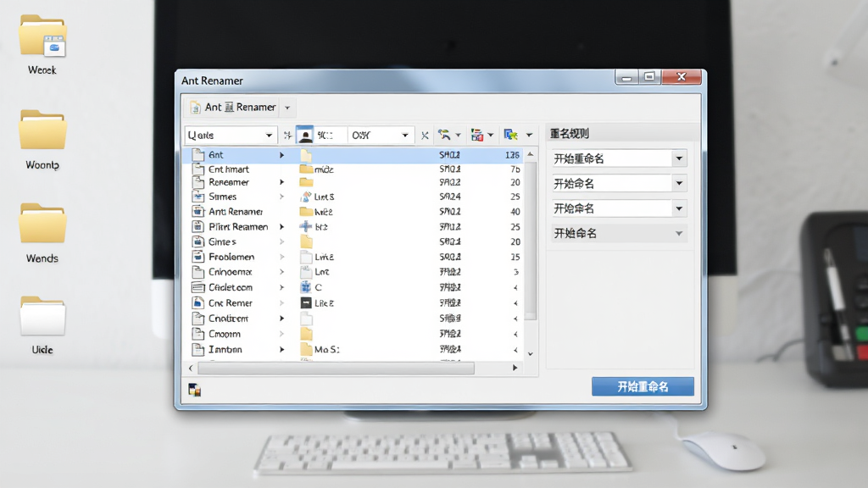Image resolution: width=868 pixels, height=488 pixels.
Task: Open dropdown arrow beside folders toolbar icon
Action: pyautogui.click(x=529, y=135)
